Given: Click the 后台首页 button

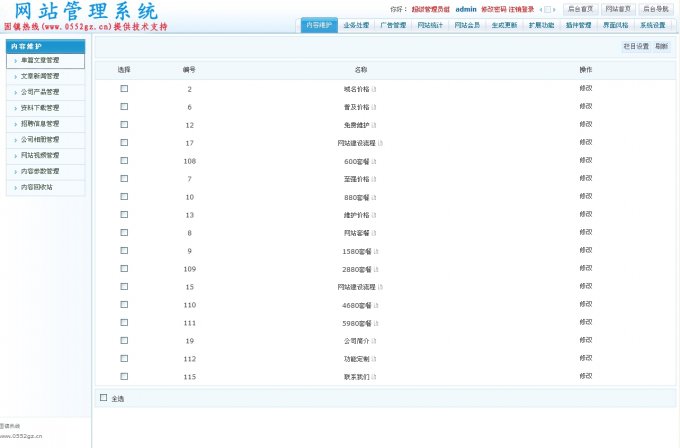Looking at the screenshot, I should 581,9.
